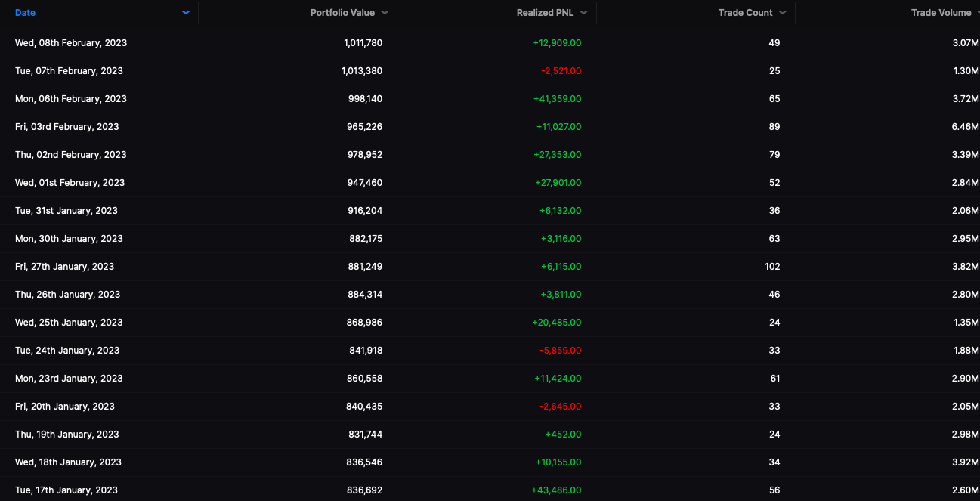Viewport: 980px width, 501px height.
Task: Click the realized PNL +27,901.00
Action: pyautogui.click(x=559, y=183)
